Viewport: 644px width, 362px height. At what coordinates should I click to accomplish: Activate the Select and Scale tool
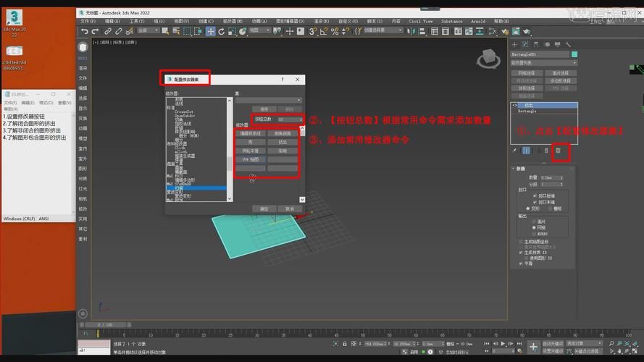[232, 31]
